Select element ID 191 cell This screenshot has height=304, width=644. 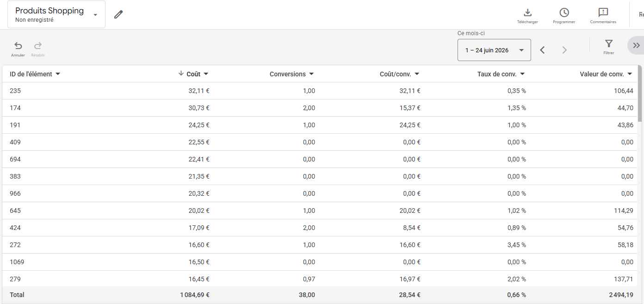15,125
